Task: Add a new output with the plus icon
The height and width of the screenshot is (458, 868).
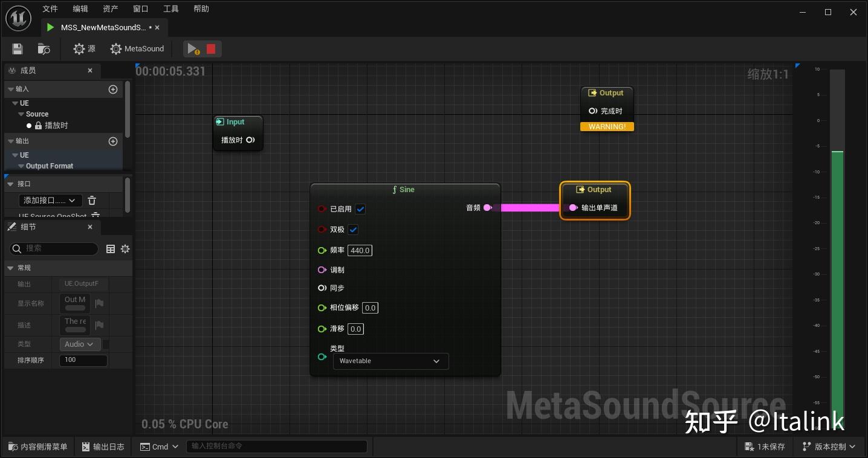Action: 113,141
